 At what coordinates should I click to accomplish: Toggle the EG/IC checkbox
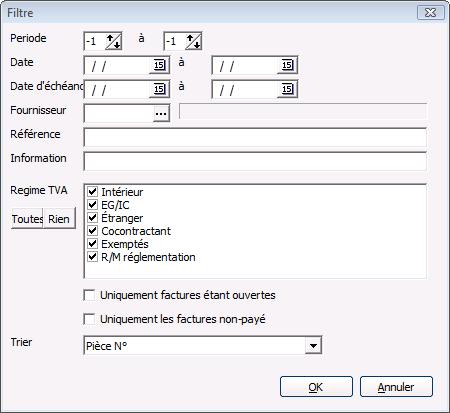(x=92, y=205)
